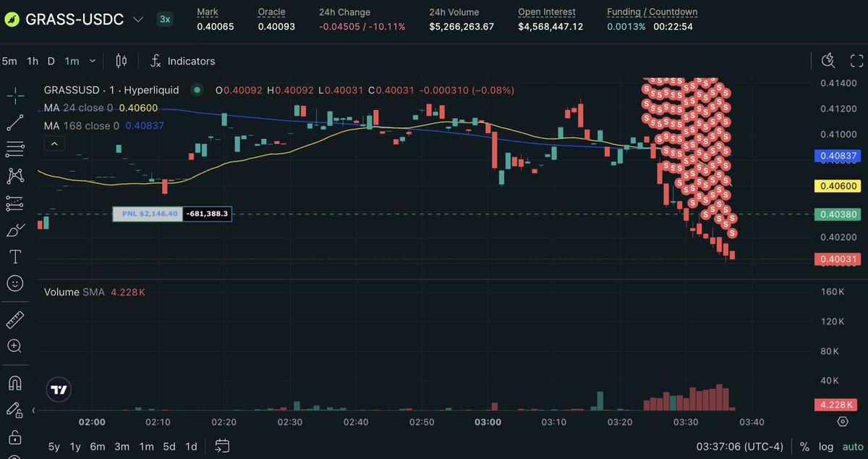This screenshot has height=459, width=868.
Task: Select the XABCD pattern tool
Action: click(x=15, y=176)
